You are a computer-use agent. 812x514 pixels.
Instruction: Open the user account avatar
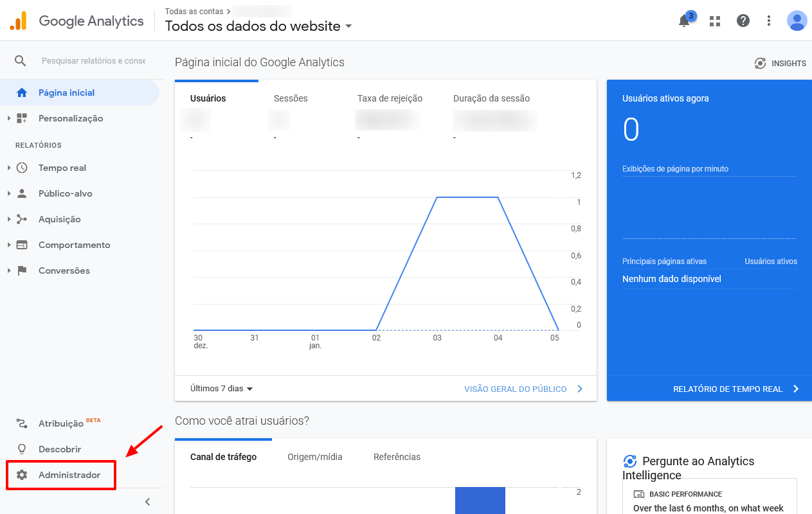[797, 21]
